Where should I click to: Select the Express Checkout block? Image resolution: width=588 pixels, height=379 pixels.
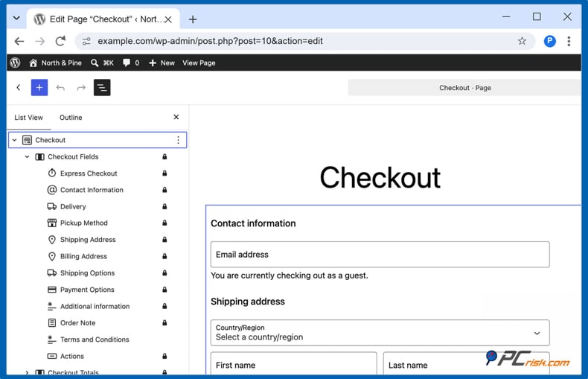coord(89,173)
